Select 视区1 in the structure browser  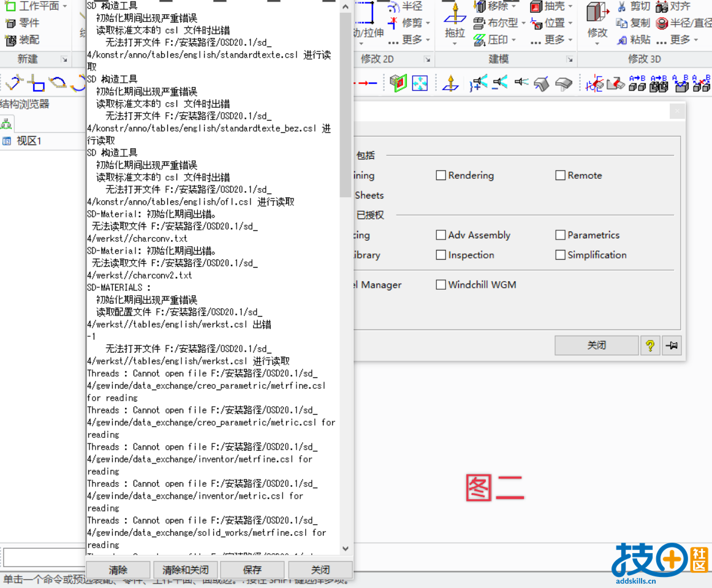click(29, 141)
